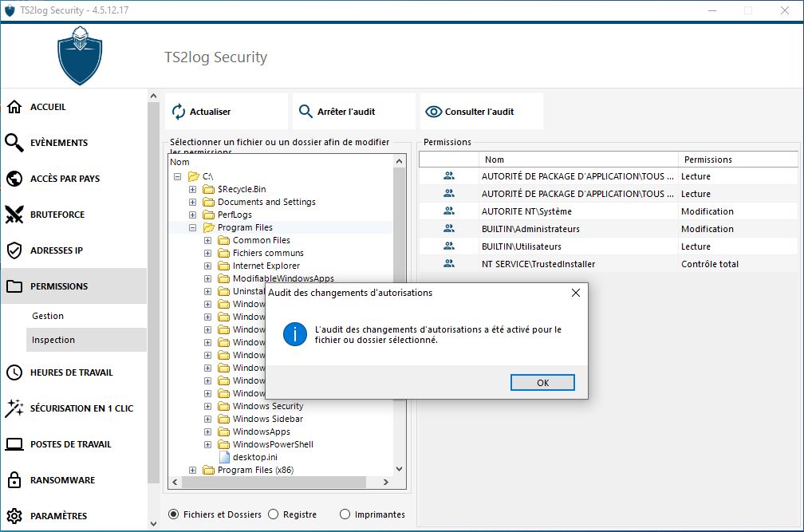Select the crossed swords Bruteforce icon
Image resolution: width=804 pixels, height=532 pixels.
point(14,215)
